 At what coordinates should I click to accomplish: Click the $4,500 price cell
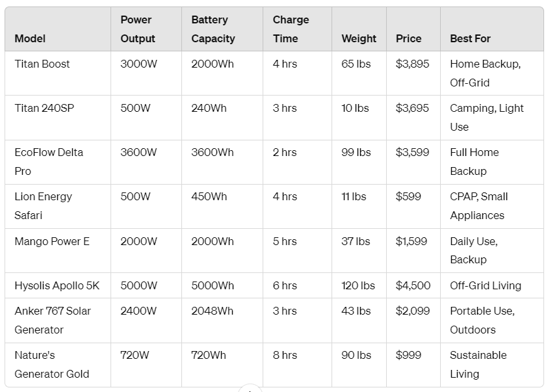coord(413,285)
